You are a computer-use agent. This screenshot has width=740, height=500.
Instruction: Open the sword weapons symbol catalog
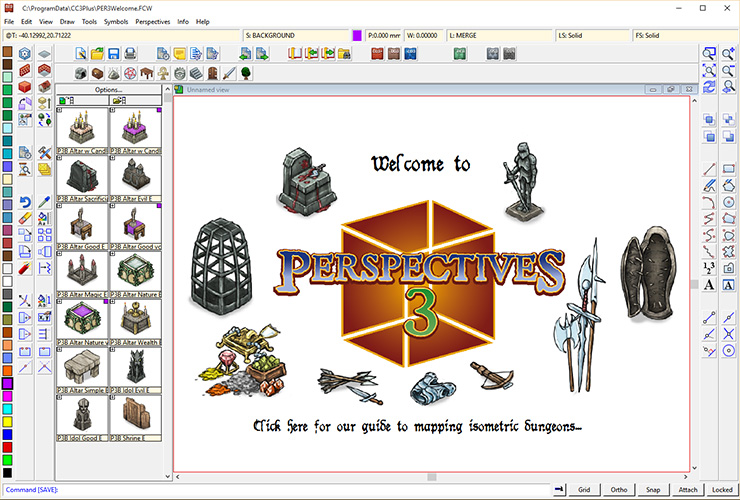(x=229, y=73)
